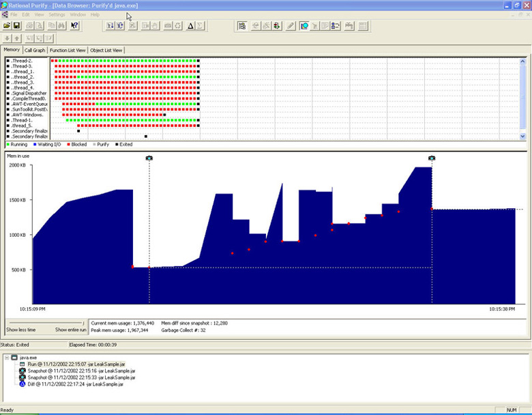This screenshot has width=532, height=415.
Task: Click the context help arrow icon
Action: 74,26
